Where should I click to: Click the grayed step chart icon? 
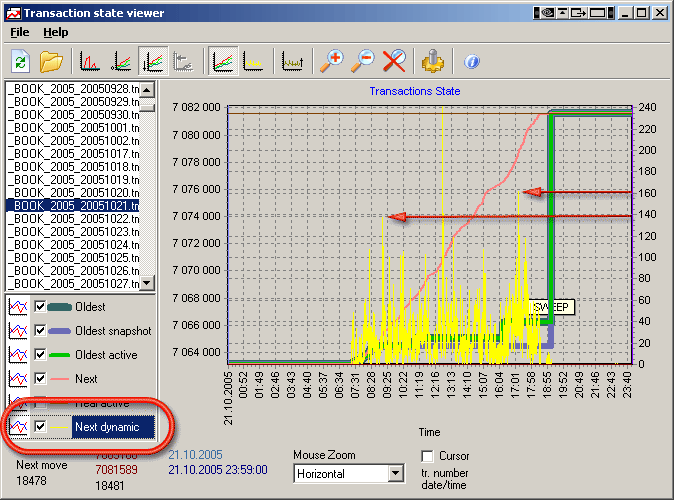coord(184,61)
